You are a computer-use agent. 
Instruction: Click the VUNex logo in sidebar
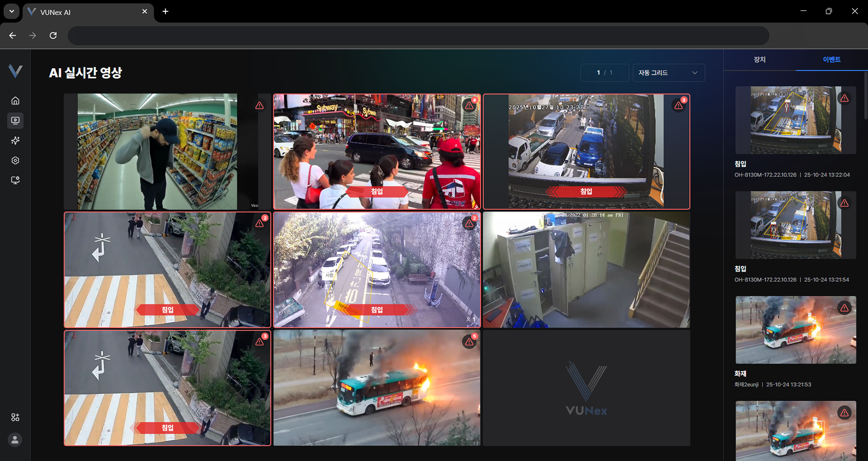click(15, 71)
